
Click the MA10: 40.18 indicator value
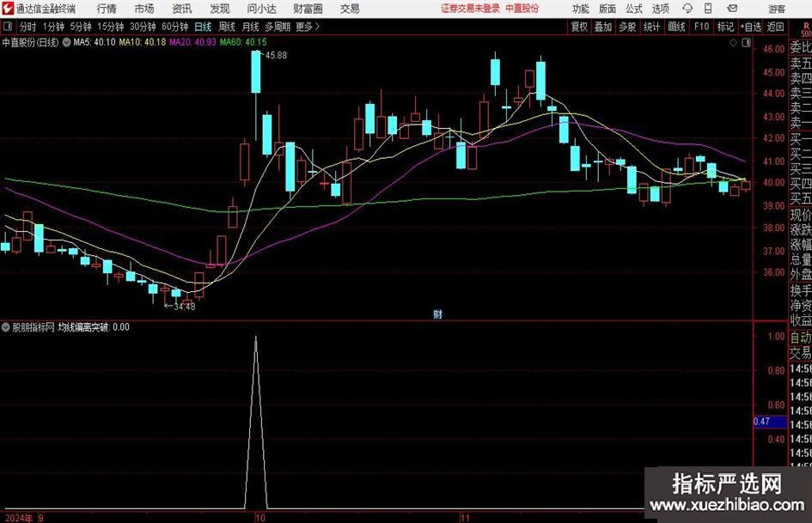(x=143, y=42)
